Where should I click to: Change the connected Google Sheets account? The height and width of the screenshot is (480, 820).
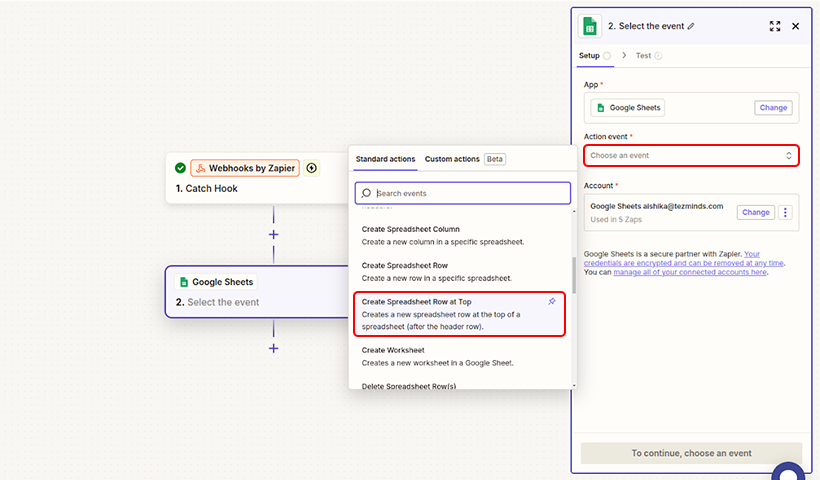tap(756, 212)
